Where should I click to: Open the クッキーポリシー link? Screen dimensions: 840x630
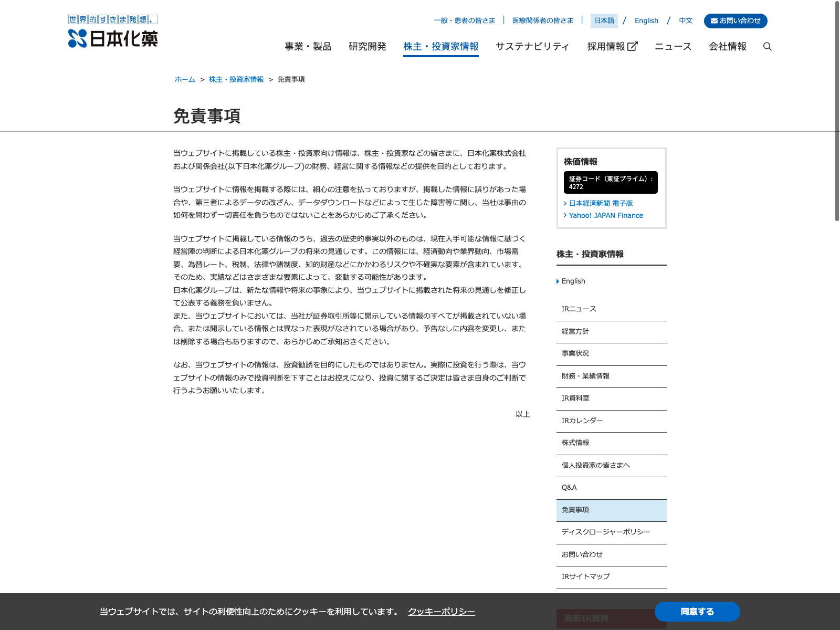441,612
